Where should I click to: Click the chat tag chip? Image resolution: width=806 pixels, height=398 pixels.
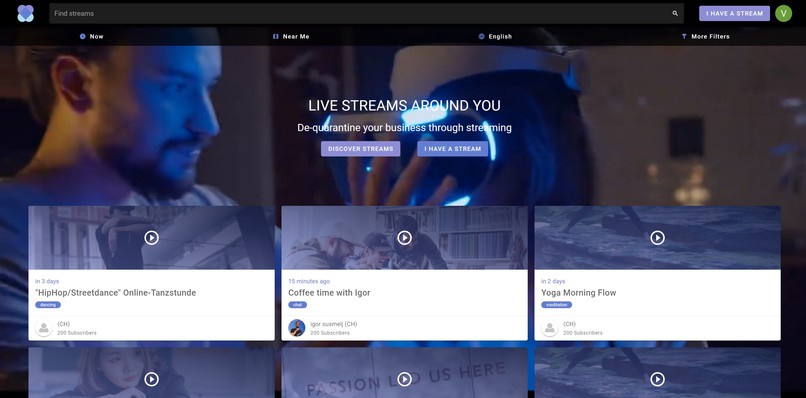297,305
